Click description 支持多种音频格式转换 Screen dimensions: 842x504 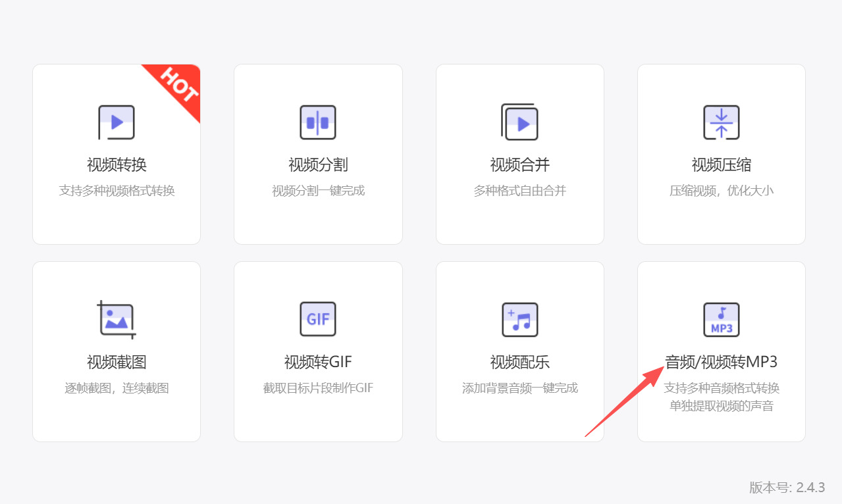tap(722, 388)
